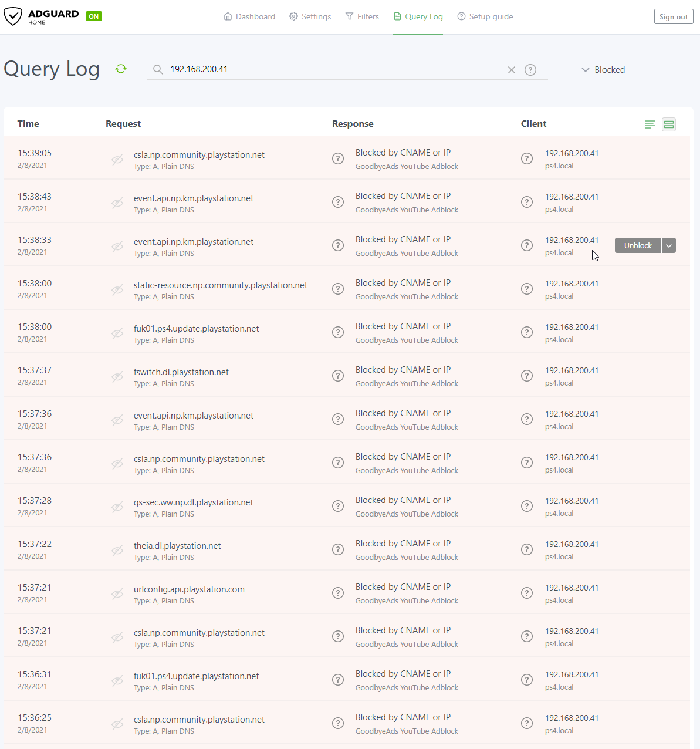Refresh the query log
This screenshot has width=700, height=749.
[121, 69]
